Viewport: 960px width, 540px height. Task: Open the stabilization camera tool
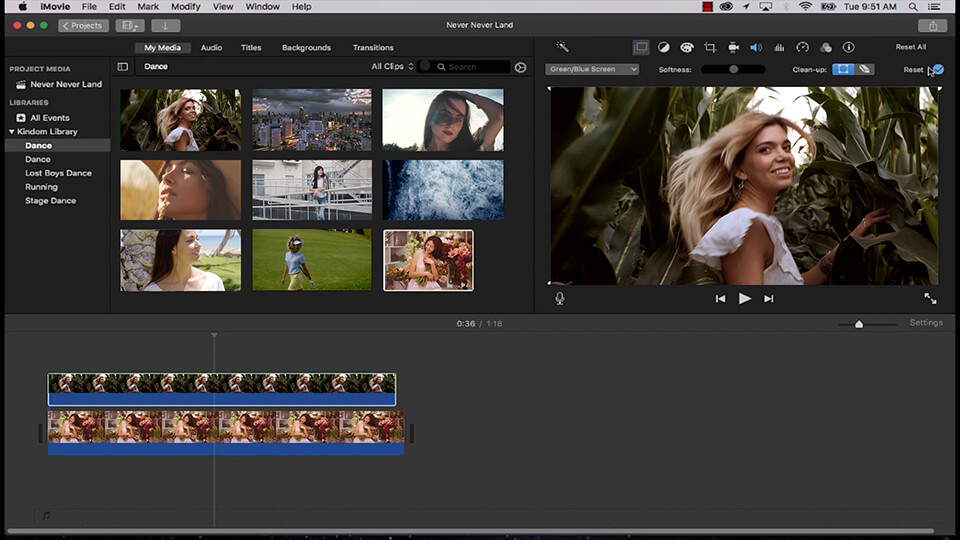point(733,47)
